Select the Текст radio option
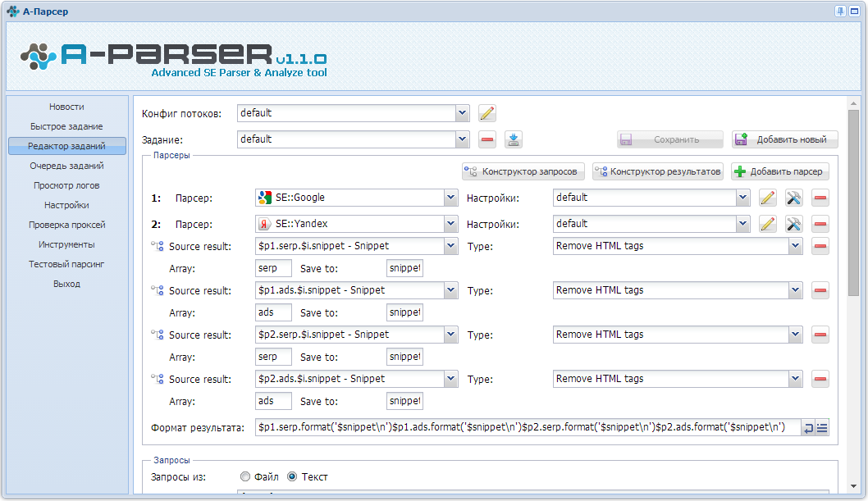The width and height of the screenshot is (868, 501). click(x=292, y=476)
